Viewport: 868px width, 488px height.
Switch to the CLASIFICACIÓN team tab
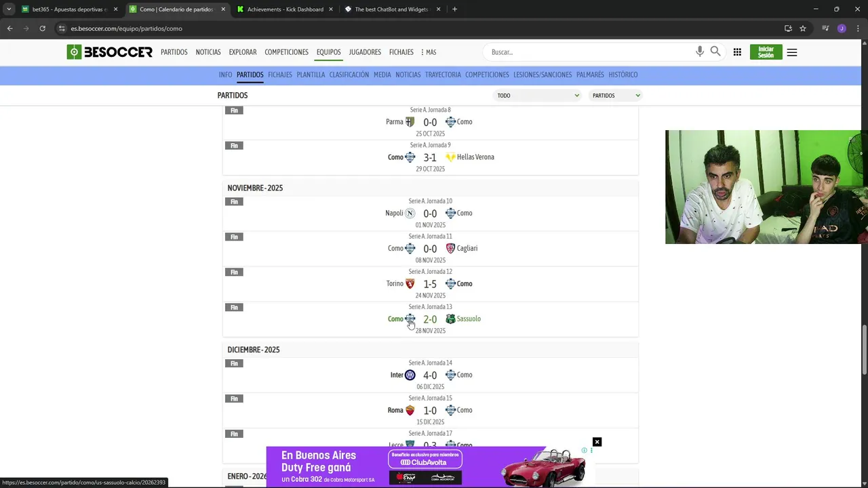coord(349,75)
